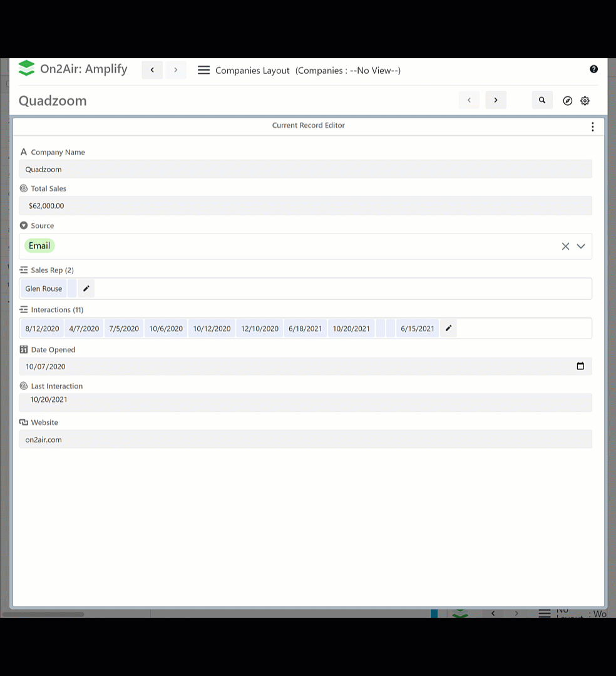The height and width of the screenshot is (676, 616).
Task: Click the Sales Rep (2) field label
Action: point(52,270)
